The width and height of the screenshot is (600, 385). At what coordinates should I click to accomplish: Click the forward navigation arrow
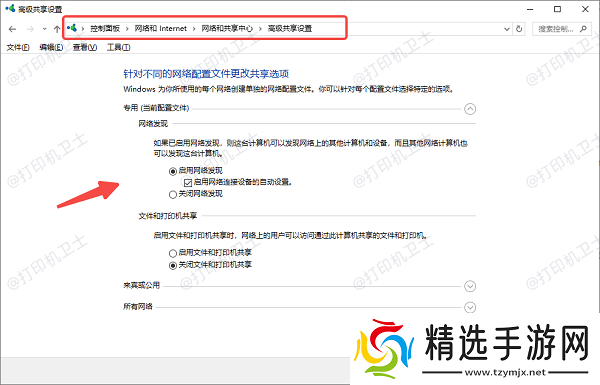click(30, 29)
